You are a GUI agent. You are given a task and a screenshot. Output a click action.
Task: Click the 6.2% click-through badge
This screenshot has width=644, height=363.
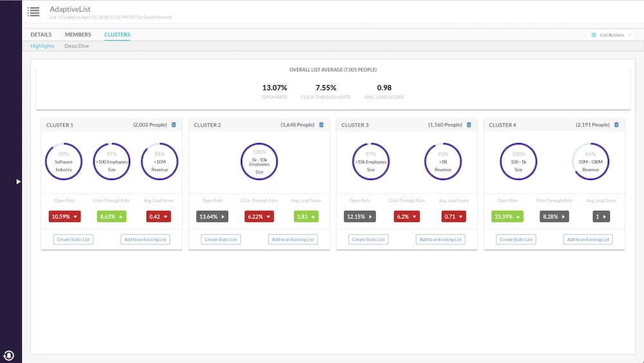[406, 216]
